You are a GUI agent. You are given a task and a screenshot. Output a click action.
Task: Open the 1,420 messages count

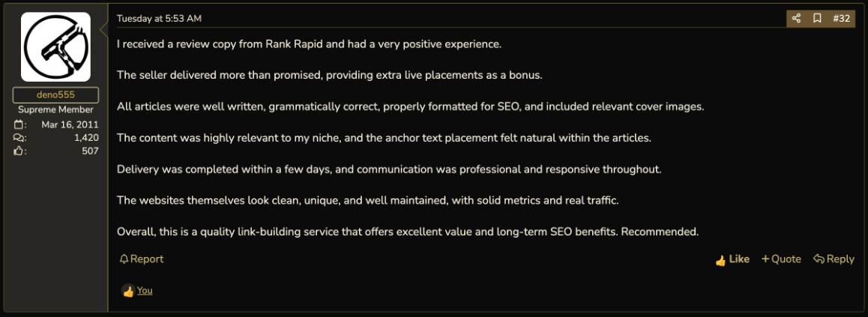coord(86,137)
